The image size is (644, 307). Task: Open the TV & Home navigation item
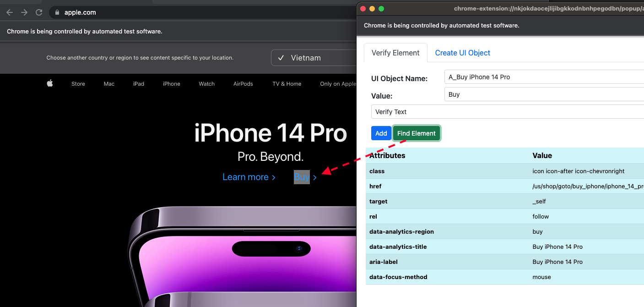point(287,84)
